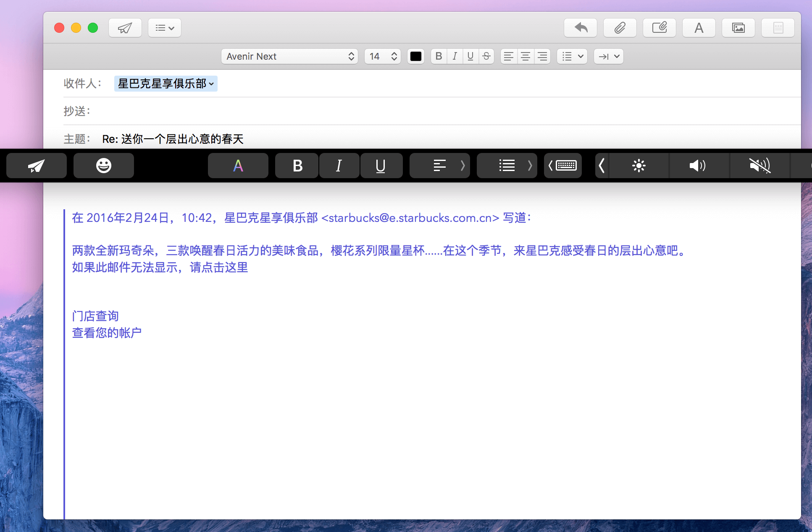Tap Touch Bar brightness sun button
The height and width of the screenshot is (532, 812).
coord(639,166)
